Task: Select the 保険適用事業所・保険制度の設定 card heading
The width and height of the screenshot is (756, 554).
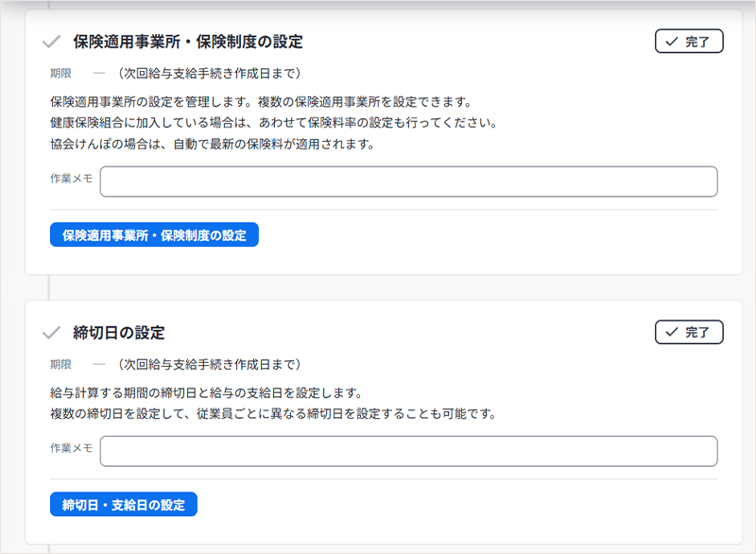Action: click(x=188, y=42)
